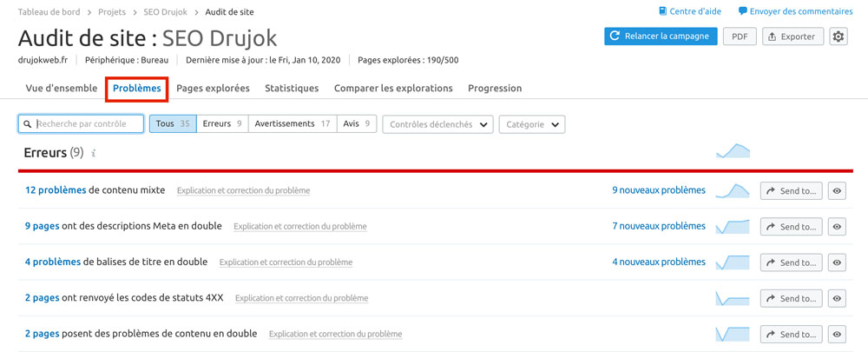This screenshot has height=352, width=868.
Task: Select the Problèmes tab
Action: click(137, 88)
